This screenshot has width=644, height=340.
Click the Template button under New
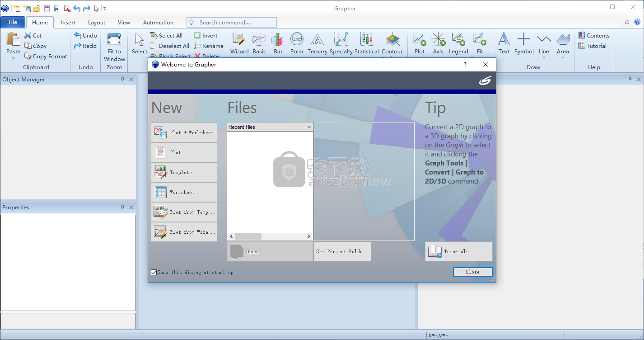[x=184, y=172]
